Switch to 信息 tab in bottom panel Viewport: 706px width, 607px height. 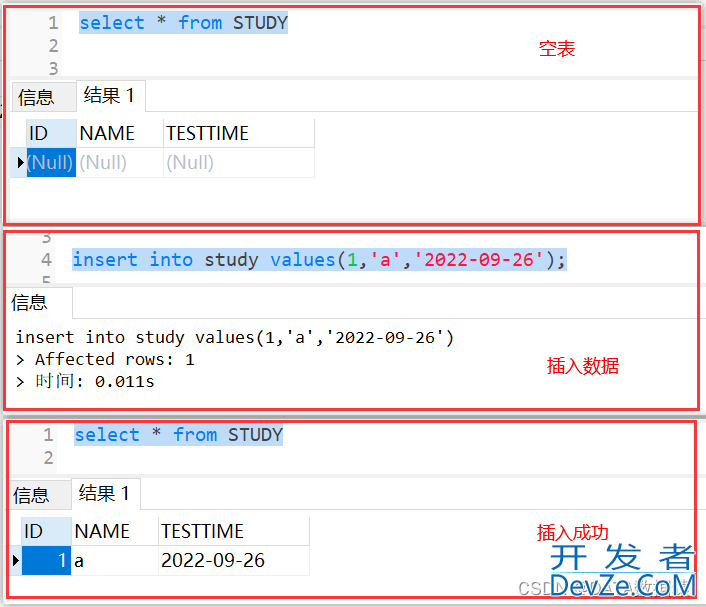coord(41,495)
